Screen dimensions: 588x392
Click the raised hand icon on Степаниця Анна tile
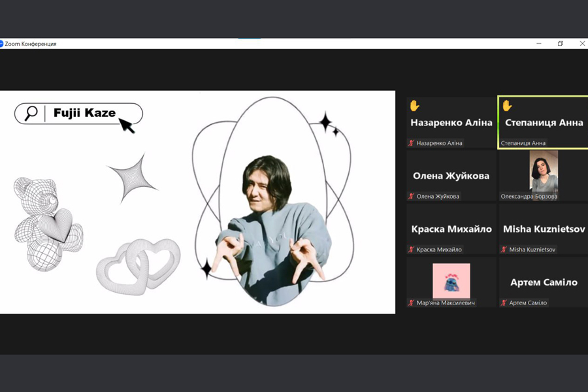tap(507, 106)
